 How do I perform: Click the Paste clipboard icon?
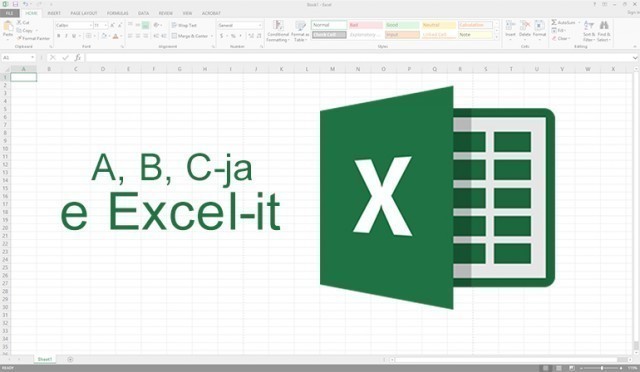click(8, 27)
